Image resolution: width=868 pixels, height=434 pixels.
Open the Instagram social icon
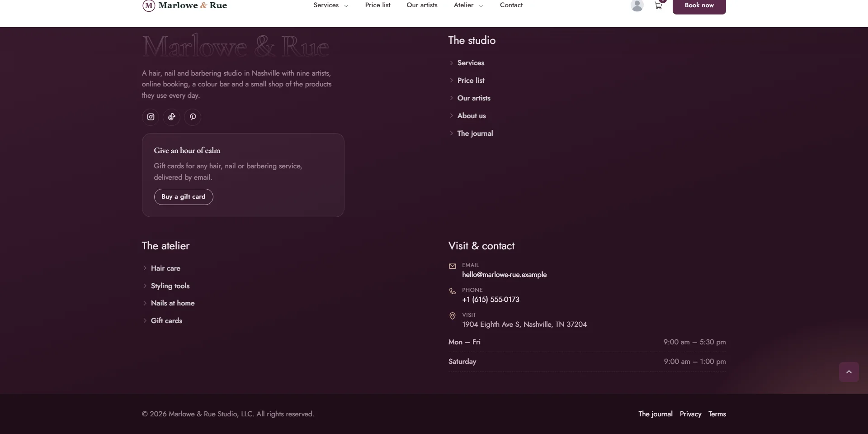click(151, 117)
